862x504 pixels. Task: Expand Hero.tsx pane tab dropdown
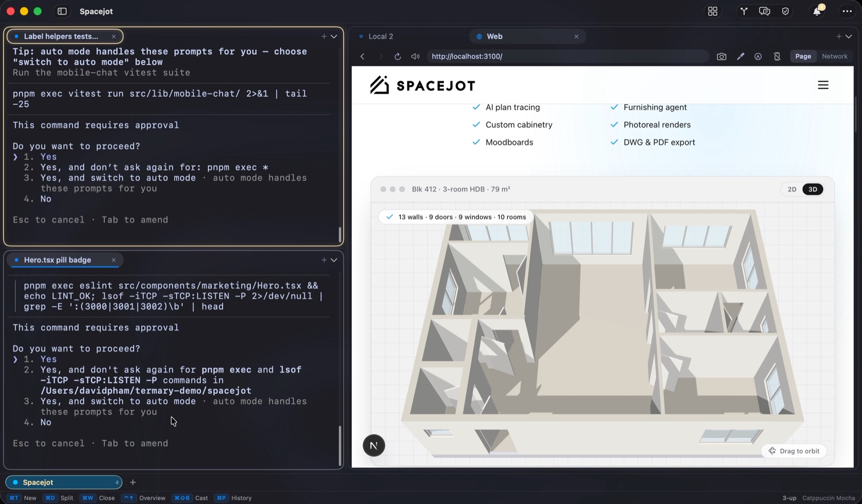point(334,260)
